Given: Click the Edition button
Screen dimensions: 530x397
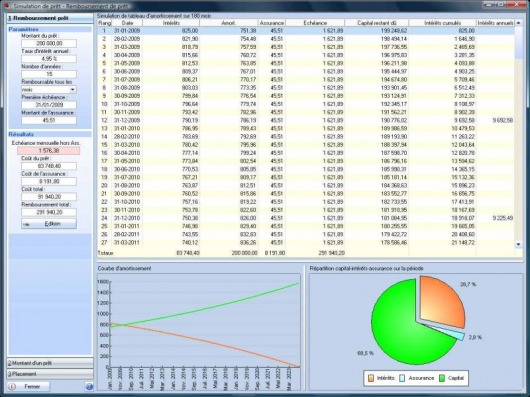Looking at the screenshot, I should click(49, 224).
